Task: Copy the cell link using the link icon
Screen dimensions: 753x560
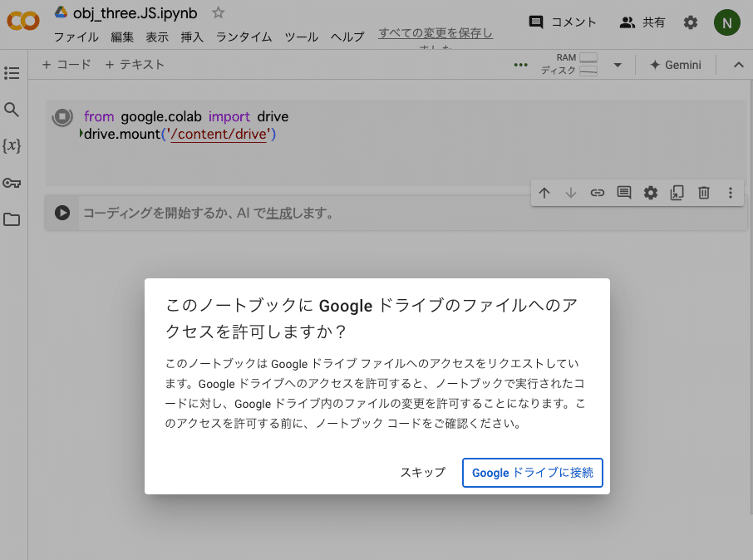Action: [x=597, y=193]
